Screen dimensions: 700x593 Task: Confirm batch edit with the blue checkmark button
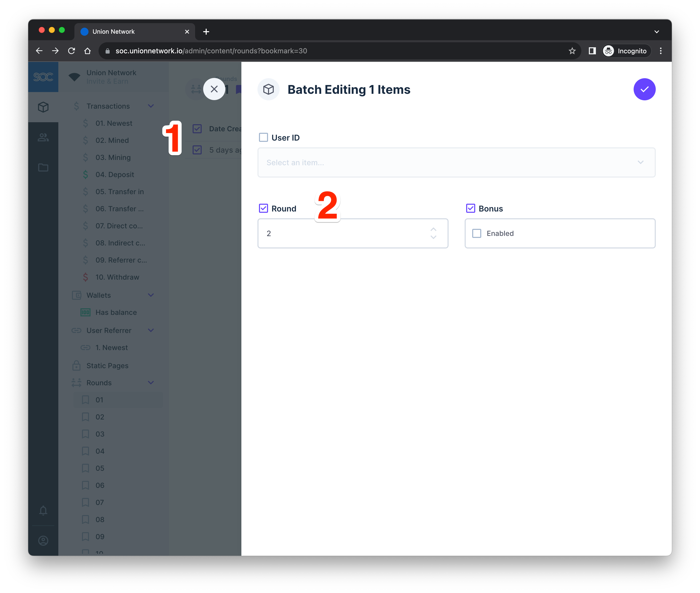[x=644, y=89]
